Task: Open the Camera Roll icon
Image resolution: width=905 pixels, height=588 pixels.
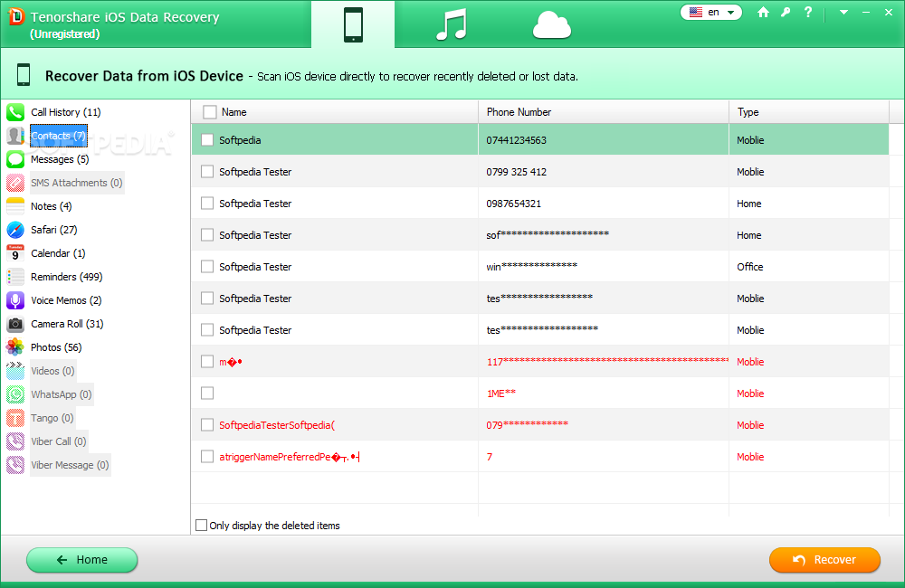Action: coord(15,324)
